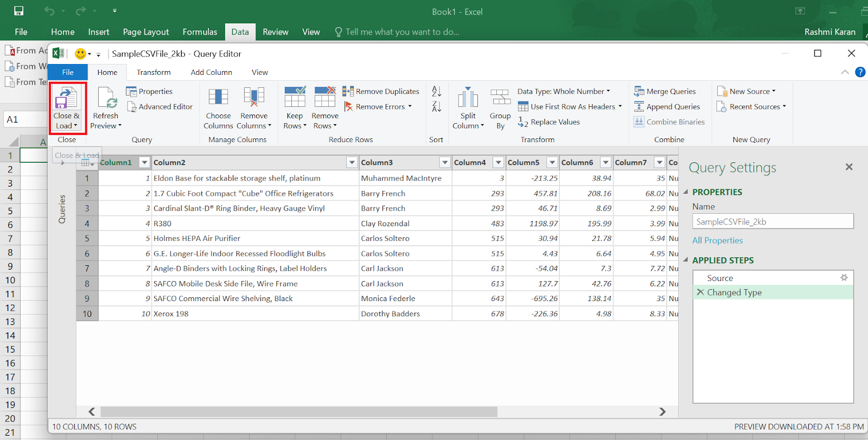Click the New Source icon
The height and width of the screenshot is (440, 868).
(x=722, y=91)
